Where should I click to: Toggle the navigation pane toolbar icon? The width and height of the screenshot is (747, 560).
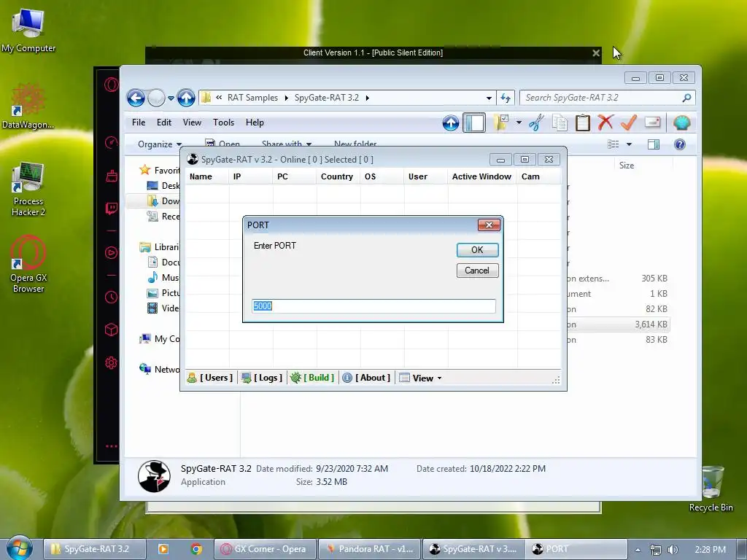474,122
